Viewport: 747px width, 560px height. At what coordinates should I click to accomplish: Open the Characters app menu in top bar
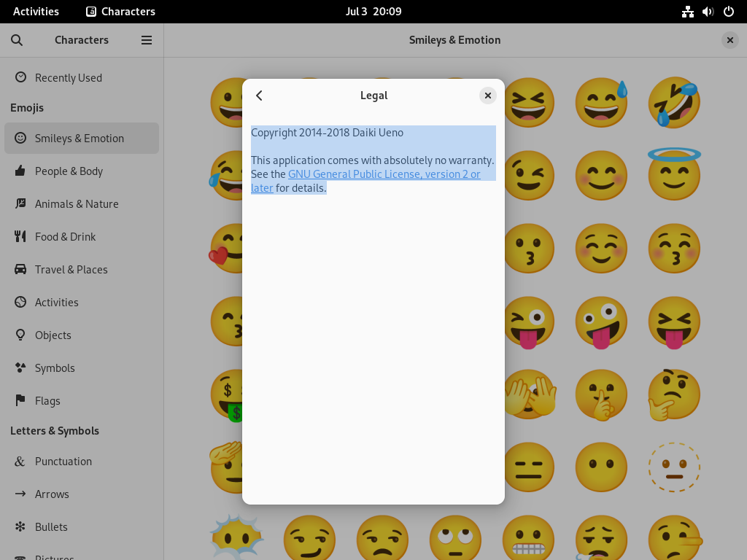click(x=120, y=12)
